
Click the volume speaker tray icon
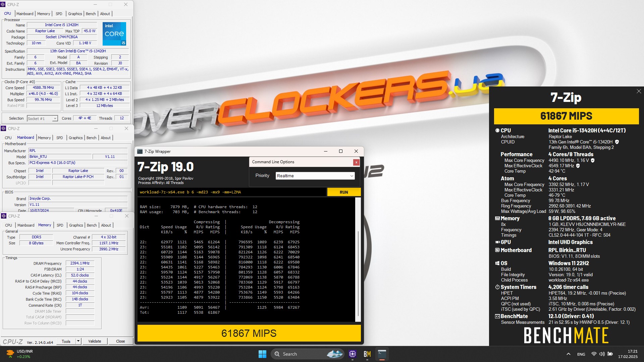click(x=602, y=354)
